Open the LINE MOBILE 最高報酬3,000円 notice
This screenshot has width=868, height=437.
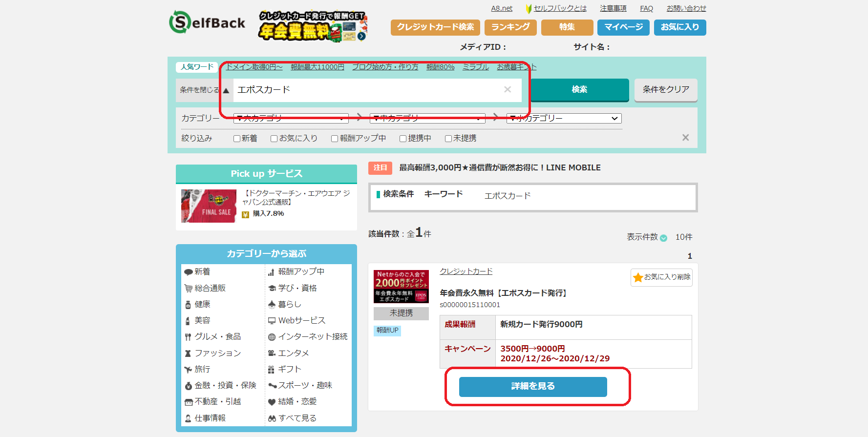(500, 167)
